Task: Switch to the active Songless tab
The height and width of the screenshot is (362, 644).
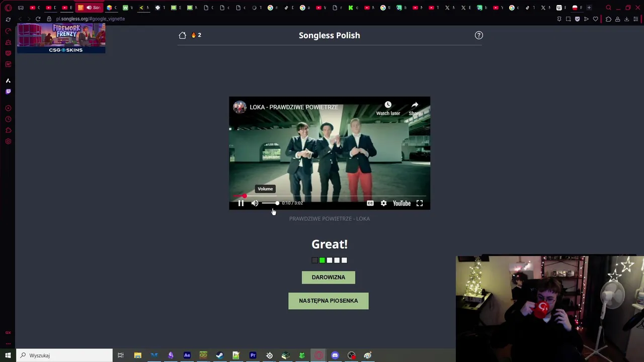Action: click(89, 8)
